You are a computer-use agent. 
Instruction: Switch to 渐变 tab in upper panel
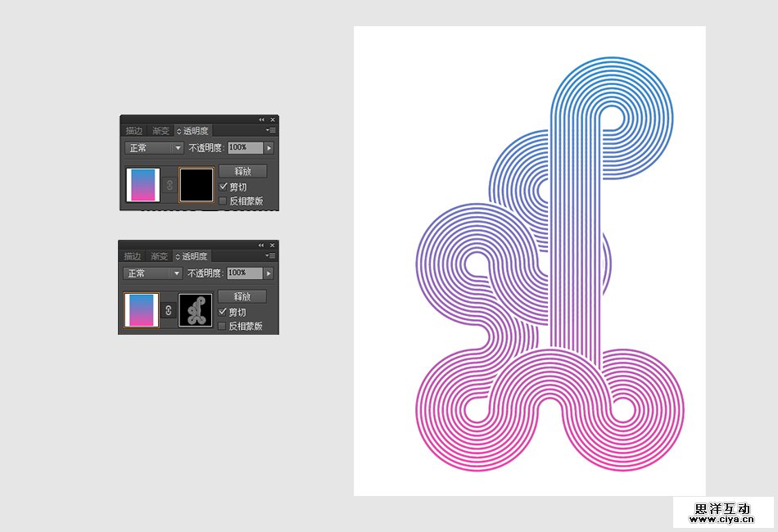161,131
